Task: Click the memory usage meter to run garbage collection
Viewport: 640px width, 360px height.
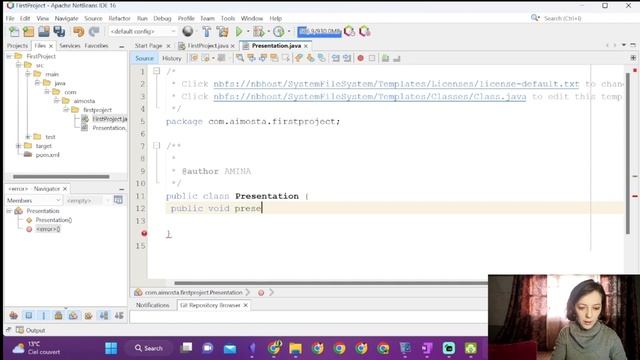Action: tap(319, 31)
